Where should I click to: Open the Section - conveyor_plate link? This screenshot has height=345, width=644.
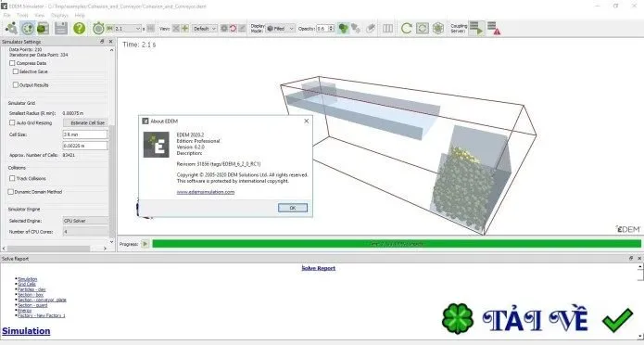coord(42,300)
